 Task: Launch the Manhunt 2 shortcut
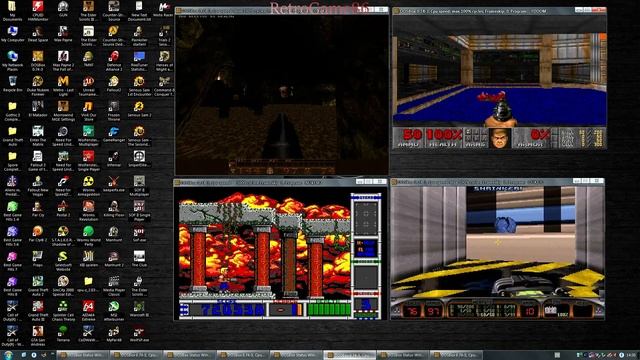coord(114,259)
